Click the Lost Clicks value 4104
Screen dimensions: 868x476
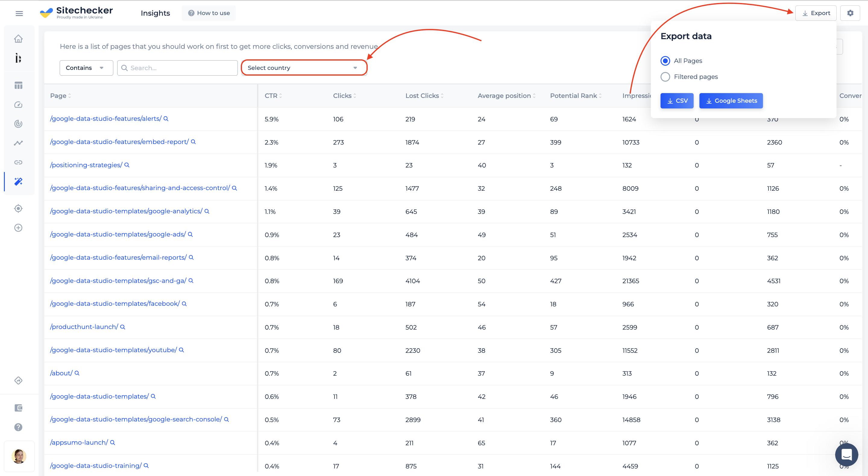413,281
